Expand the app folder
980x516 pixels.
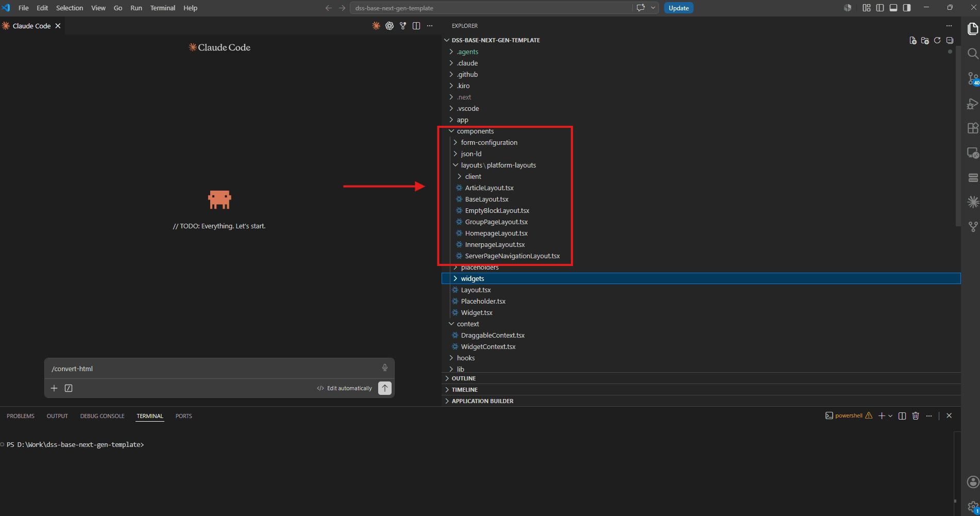[x=701, y=120]
